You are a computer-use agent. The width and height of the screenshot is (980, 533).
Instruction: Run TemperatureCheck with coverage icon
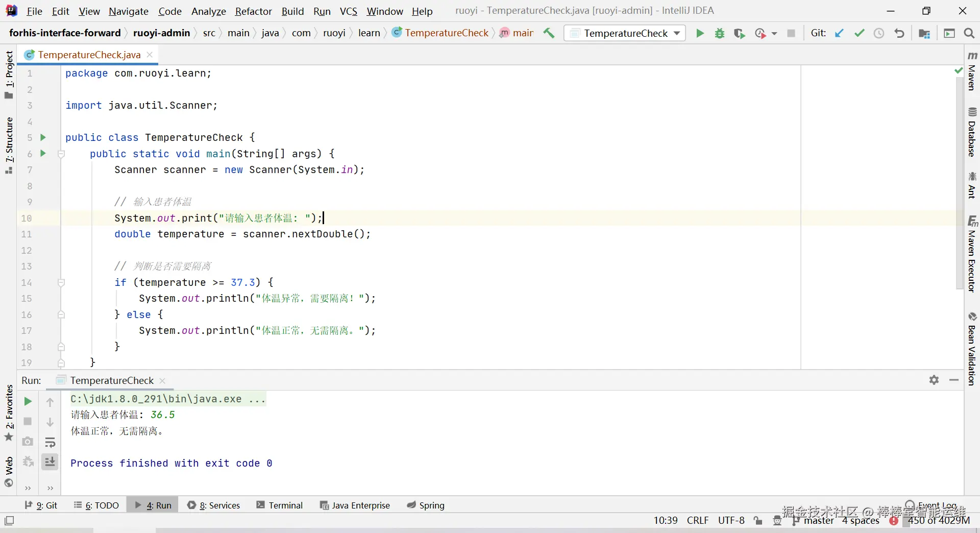pyautogui.click(x=739, y=33)
